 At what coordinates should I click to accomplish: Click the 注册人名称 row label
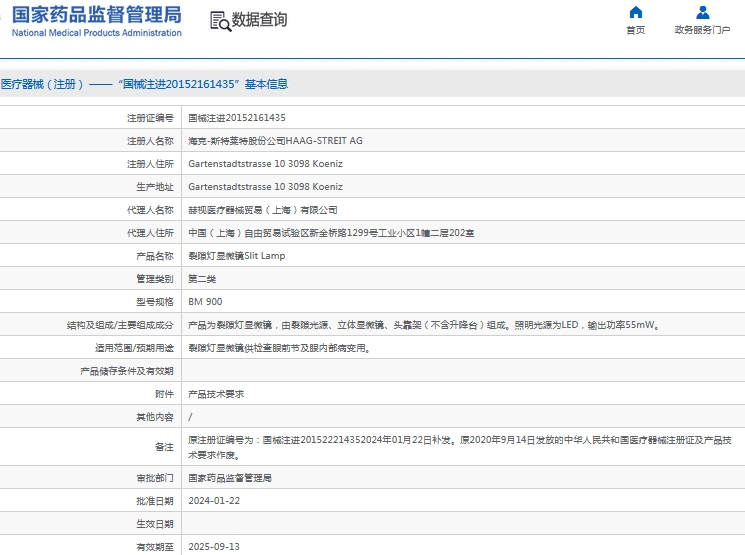[150, 141]
